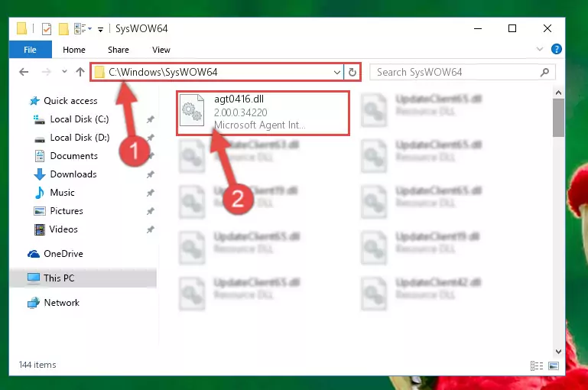Image resolution: width=588 pixels, height=390 pixels.
Task: Click the New folder quick access icon
Action: click(63, 29)
